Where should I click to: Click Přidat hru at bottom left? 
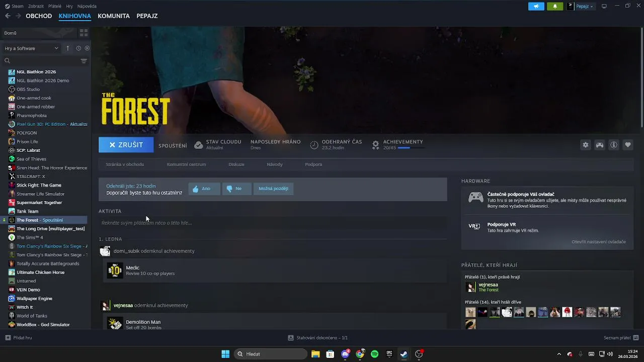pos(19,338)
